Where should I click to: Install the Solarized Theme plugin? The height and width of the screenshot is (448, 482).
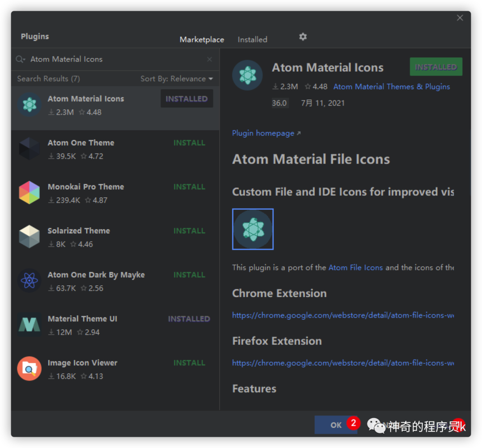[x=189, y=230]
